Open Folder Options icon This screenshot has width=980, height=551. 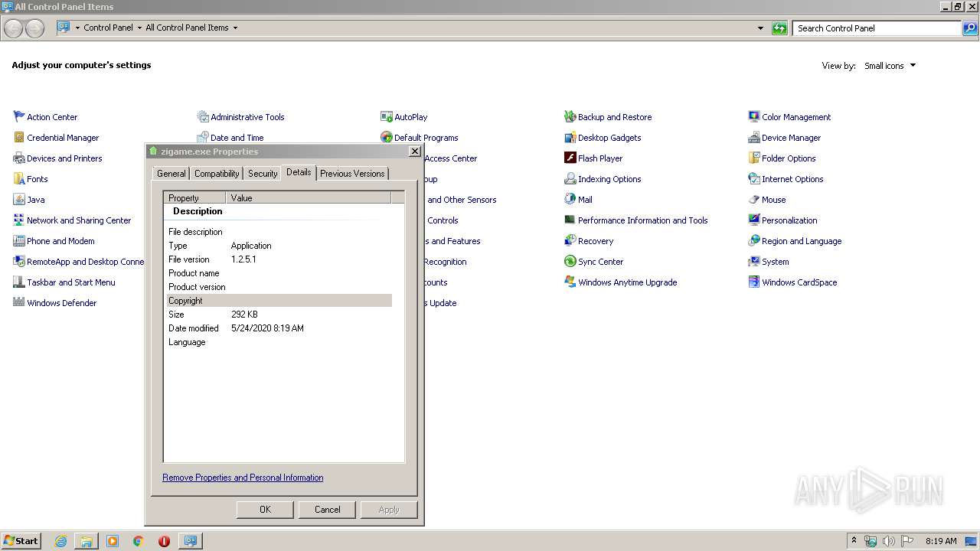pos(754,158)
